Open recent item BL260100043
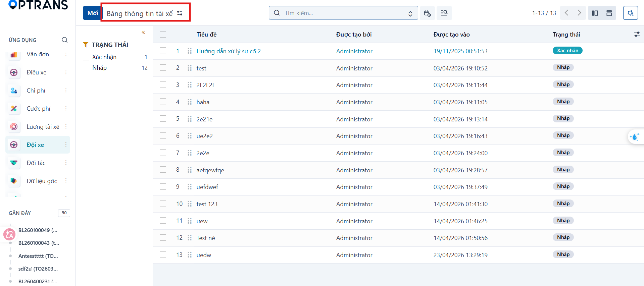Viewport: 644px width, 286px height. point(39,243)
